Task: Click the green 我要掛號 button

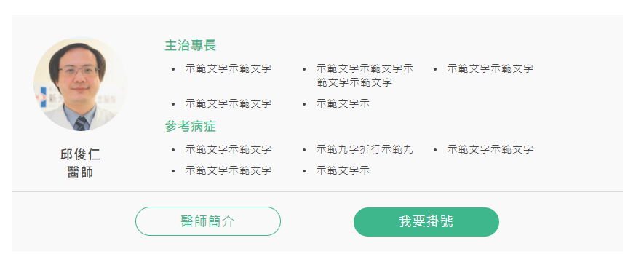Action: (x=426, y=221)
